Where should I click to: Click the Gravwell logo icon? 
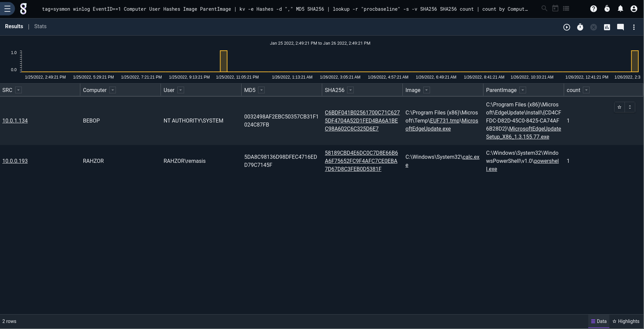click(23, 9)
